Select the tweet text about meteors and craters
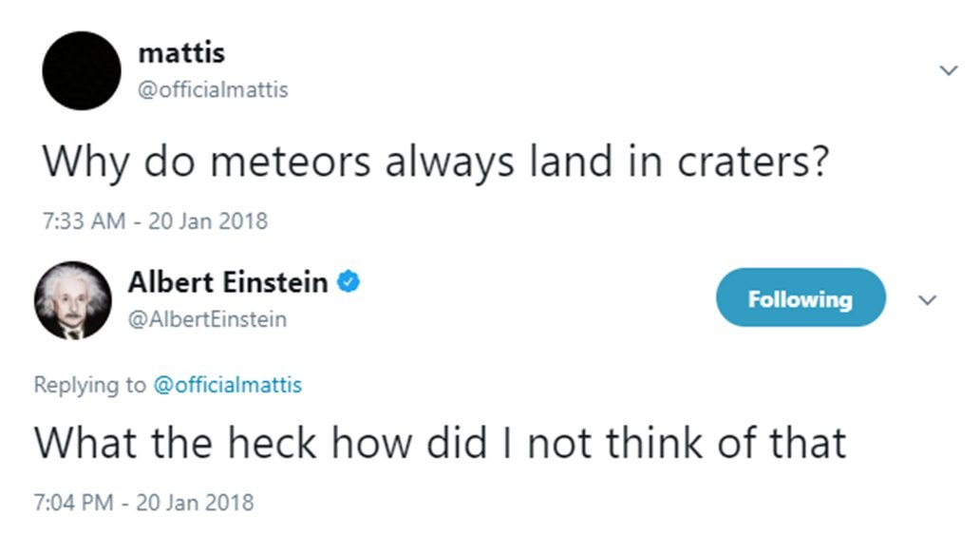Viewport: 980px width, 535px height. click(x=436, y=162)
